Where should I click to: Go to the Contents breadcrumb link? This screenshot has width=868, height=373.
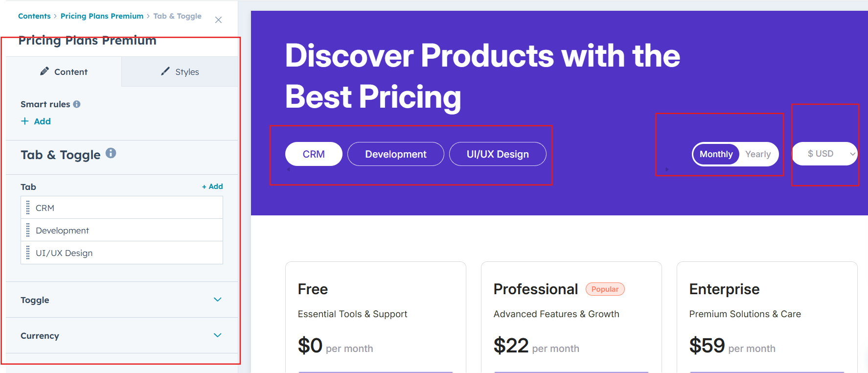point(34,16)
